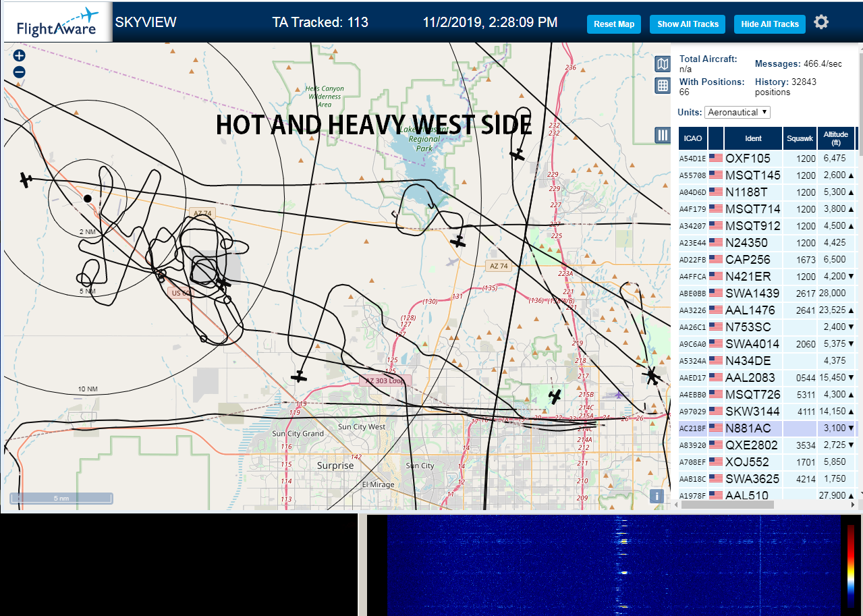Click the US flag in XOJ552 row
The height and width of the screenshot is (616, 863).
coord(715,462)
